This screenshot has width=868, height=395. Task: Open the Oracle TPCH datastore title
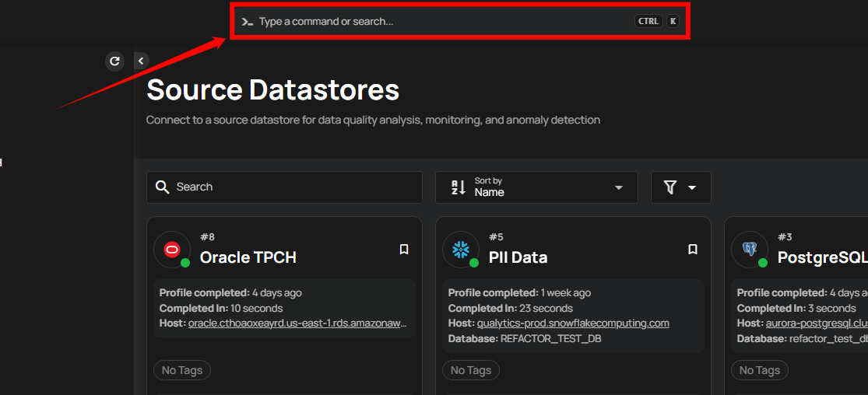tap(248, 257)
